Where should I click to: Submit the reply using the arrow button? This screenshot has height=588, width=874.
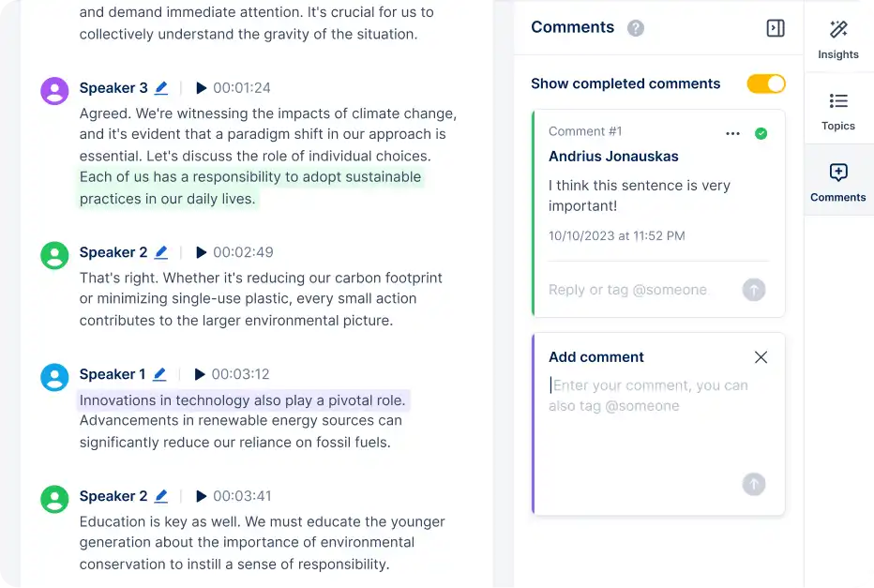(x=753, y=290)
